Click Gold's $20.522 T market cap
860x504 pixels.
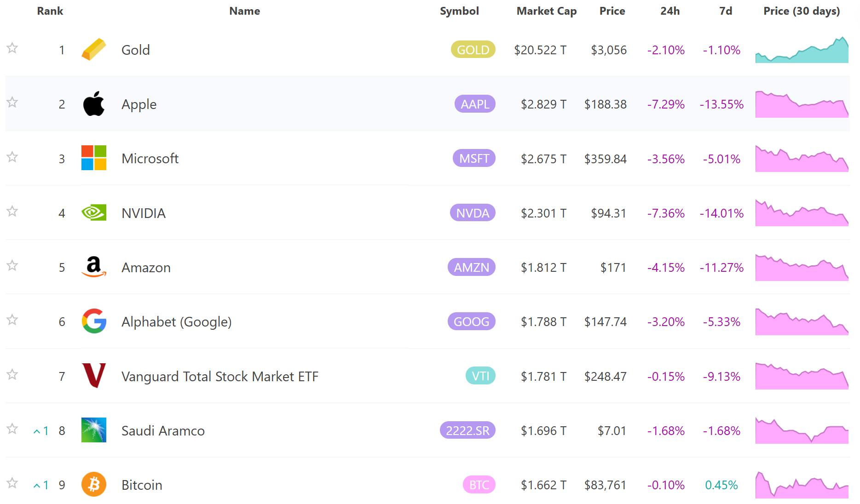point(540,50)
